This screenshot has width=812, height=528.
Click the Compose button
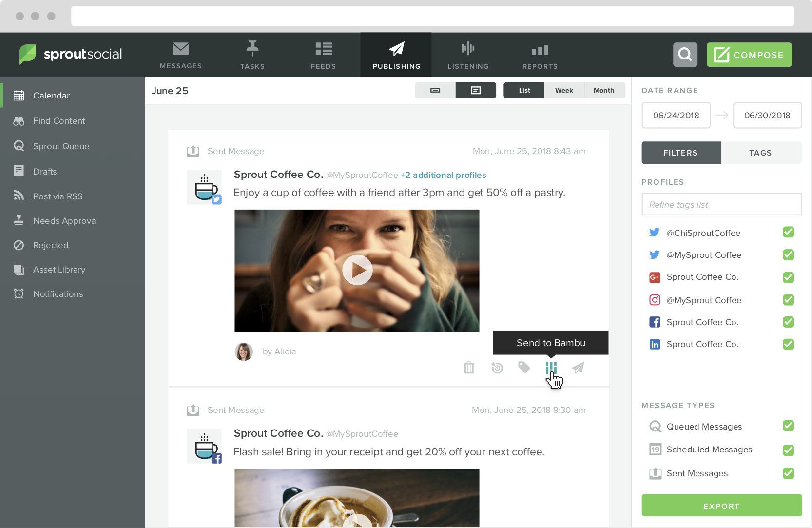749,55
